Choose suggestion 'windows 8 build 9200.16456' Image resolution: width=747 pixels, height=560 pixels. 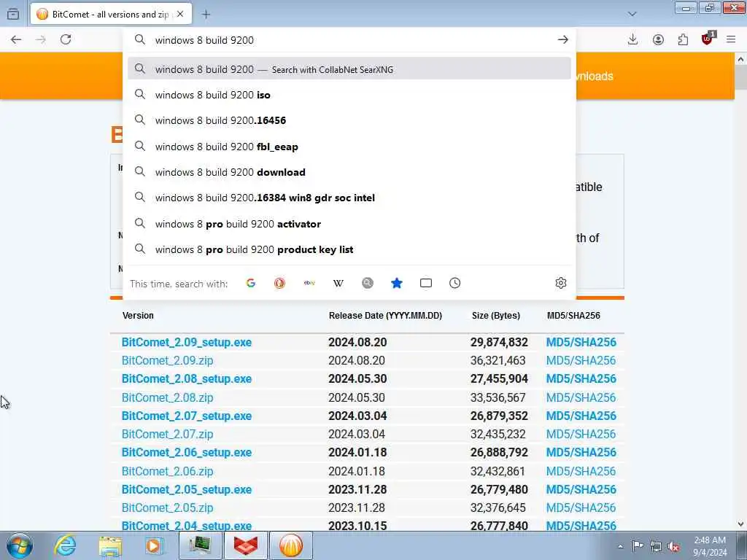349,120
